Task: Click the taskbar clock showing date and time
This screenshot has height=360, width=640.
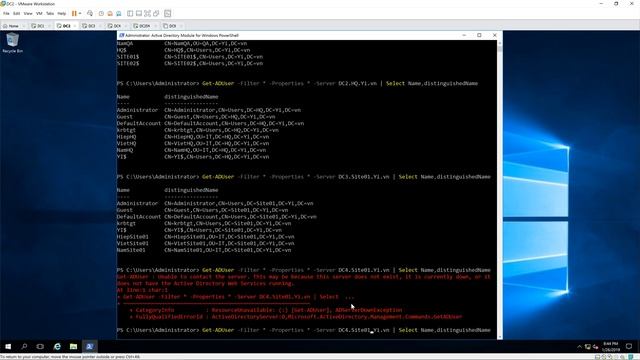Action: pos(611,347)
